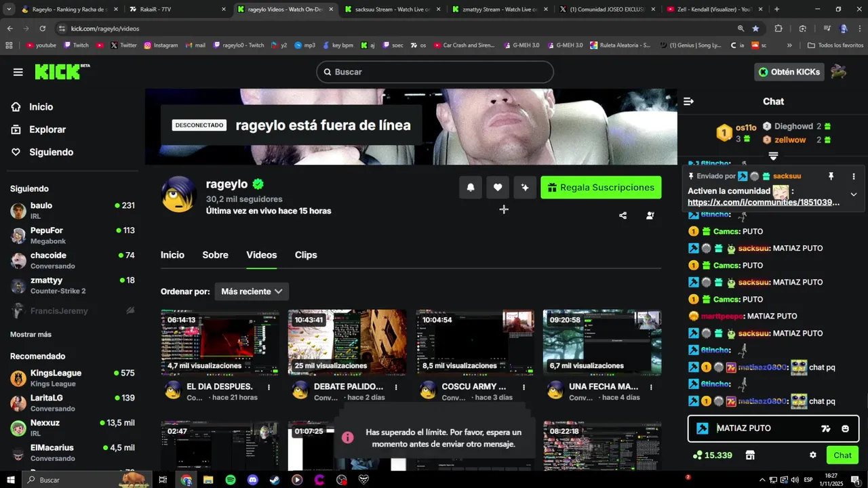The height and width of the screenshot is (488, 868).
Task: Open the Ordenar por Más reciente dropdown
Action: point(252,291)
